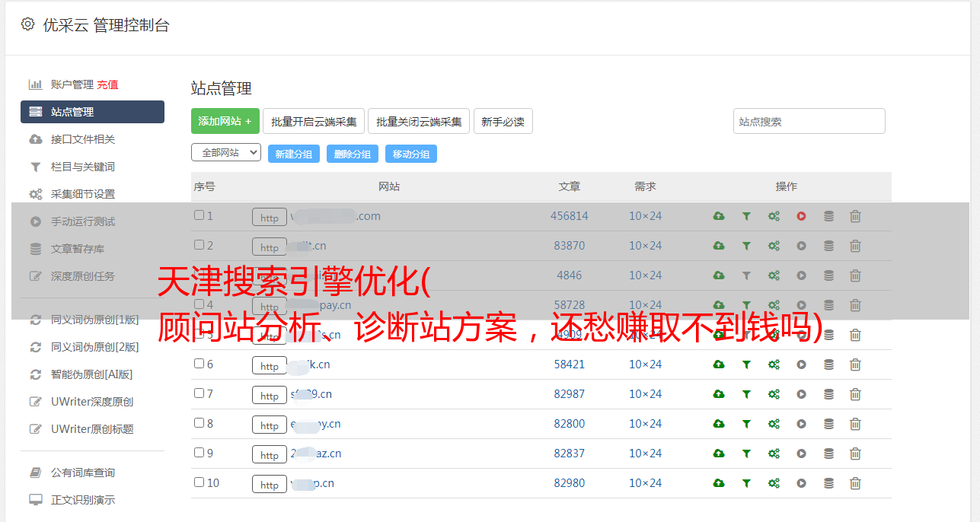The width and height of the screenshot is (980, 522).
Task: Click the 删除分组 button
Action: pos(353,154)
